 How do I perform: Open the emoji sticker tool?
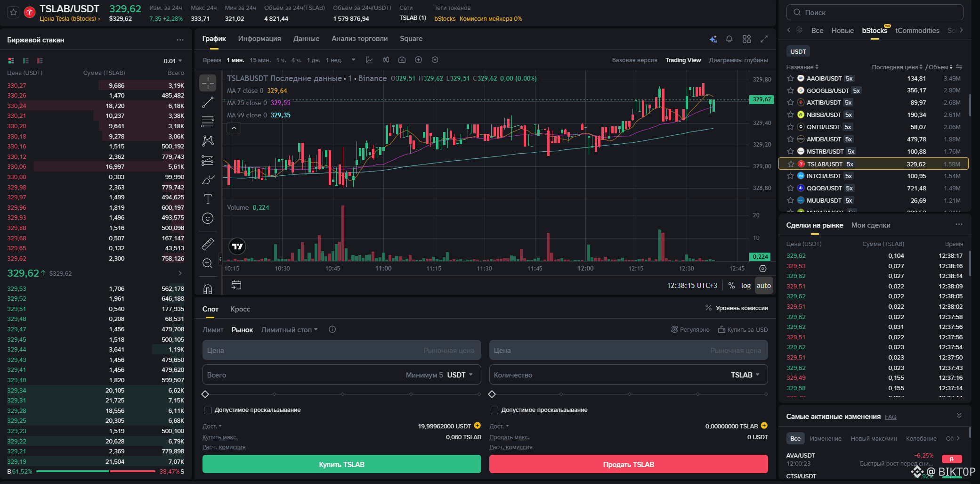pyautogui.click(x=208, y=218)
